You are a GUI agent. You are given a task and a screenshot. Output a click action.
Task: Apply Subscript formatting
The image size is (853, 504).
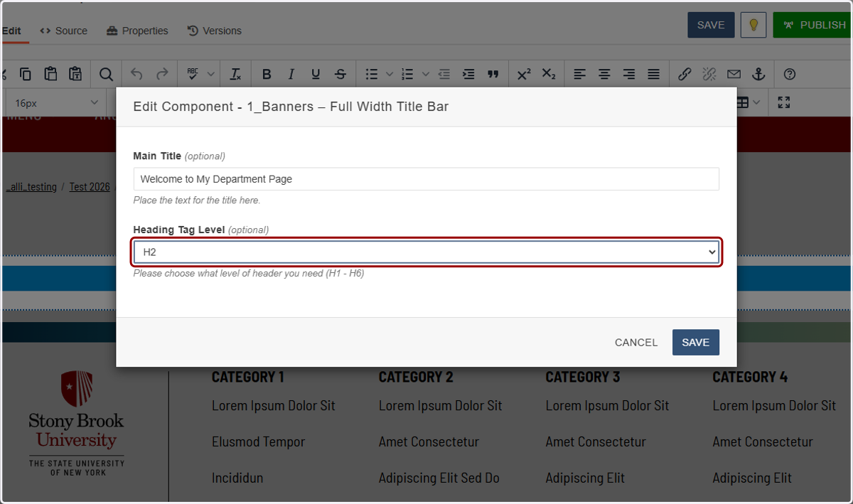tap(549, 74)
